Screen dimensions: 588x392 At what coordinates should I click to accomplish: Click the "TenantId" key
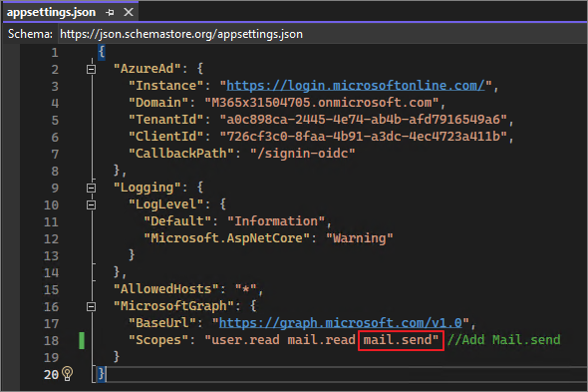tap(165, 120)
